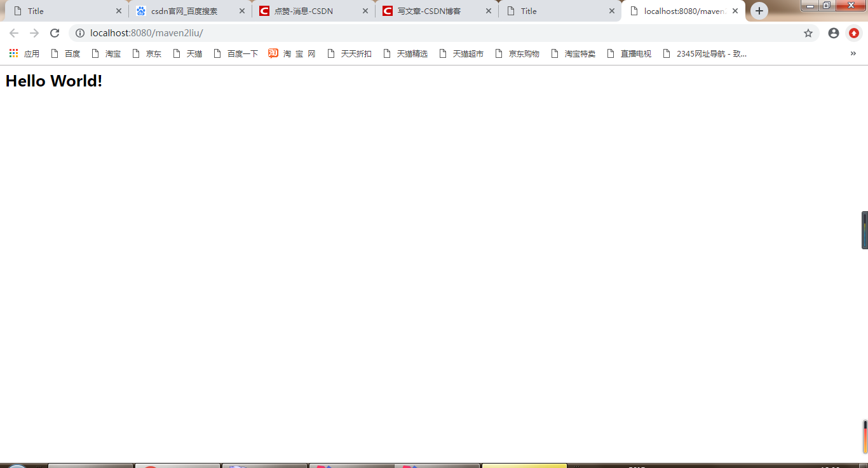
Task: Expand the hidden bookmarks overflow chevron
Action: point(853,53)
